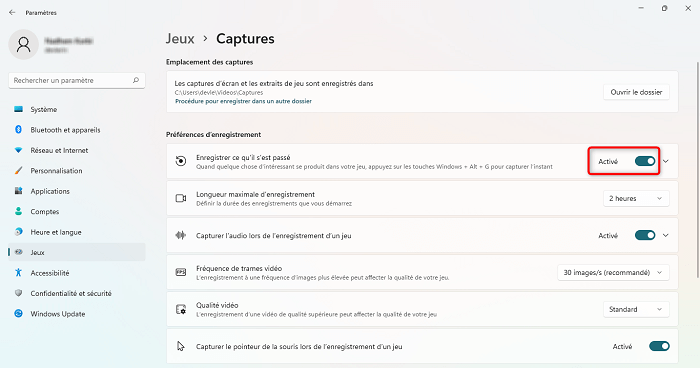The image size is (700, 368).
Task: Restore down the Paramètres window
Action: tap(664, 8)
